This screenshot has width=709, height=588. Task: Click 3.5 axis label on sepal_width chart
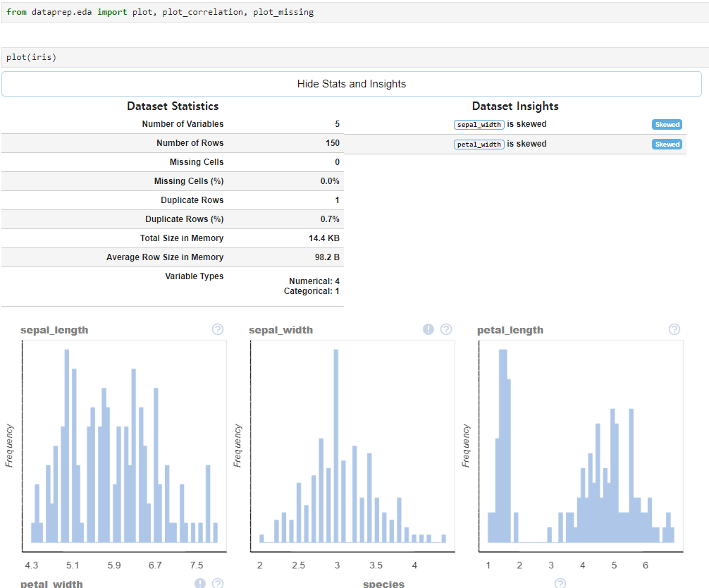point(376,565)
